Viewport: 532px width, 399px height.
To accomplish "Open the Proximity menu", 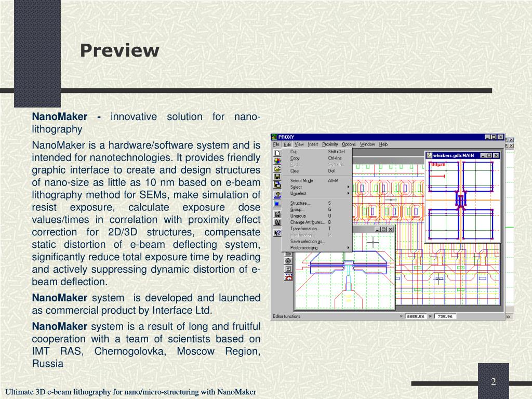I will (x=330, y=144).
